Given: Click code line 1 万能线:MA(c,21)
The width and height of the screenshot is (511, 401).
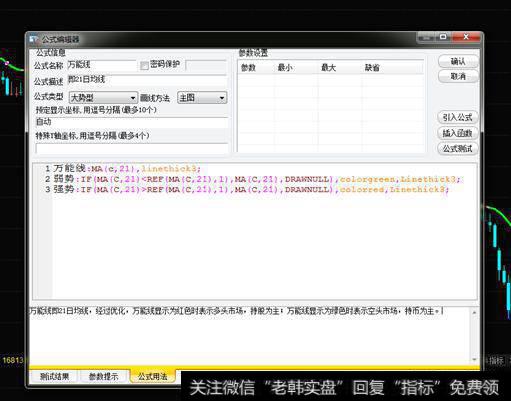Looking at the screenshot, I should tap(127, 168).
